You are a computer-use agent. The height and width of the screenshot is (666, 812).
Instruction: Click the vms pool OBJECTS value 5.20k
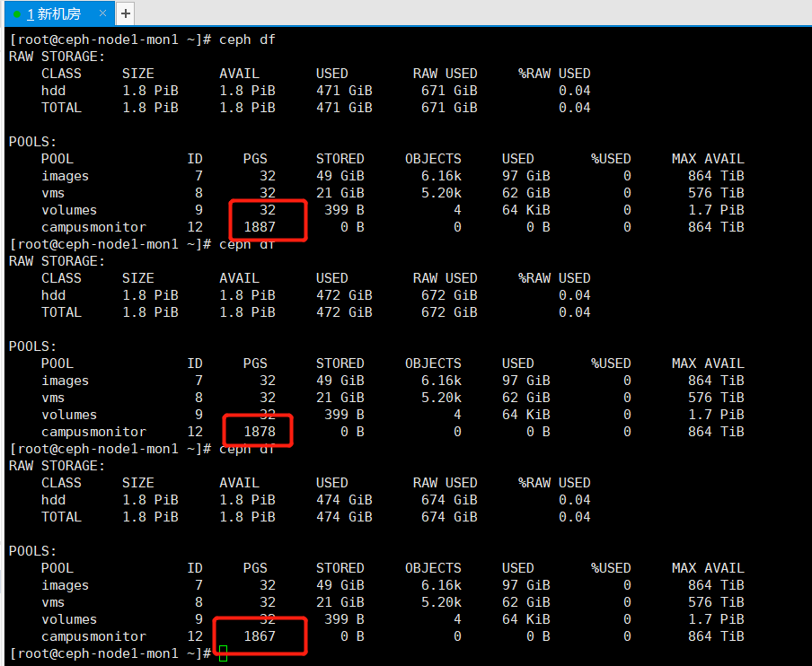coord(439,192)
